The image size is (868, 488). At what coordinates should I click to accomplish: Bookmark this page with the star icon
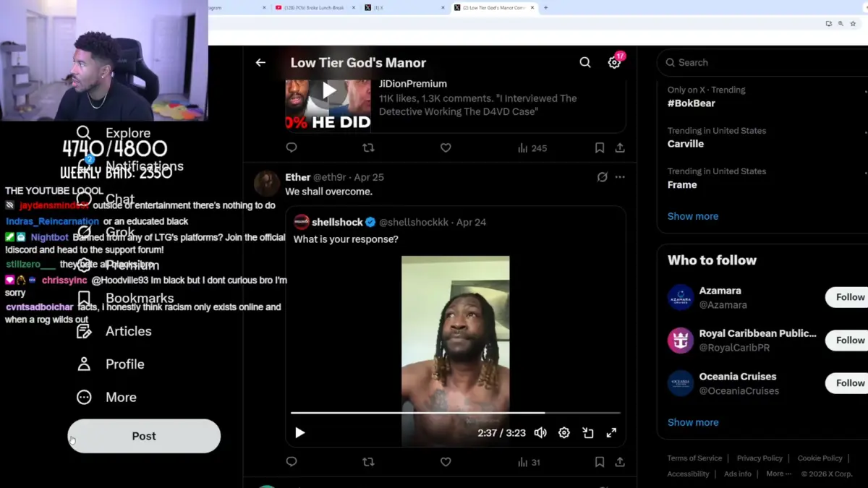(854, 24)
